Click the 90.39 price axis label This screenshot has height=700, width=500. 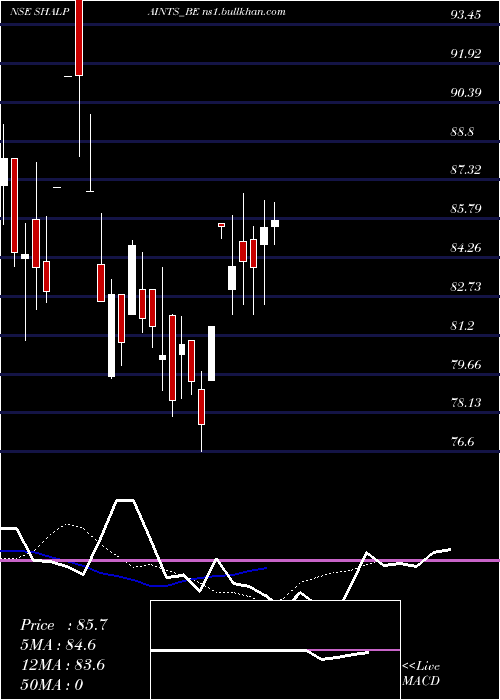coord(466,93)
